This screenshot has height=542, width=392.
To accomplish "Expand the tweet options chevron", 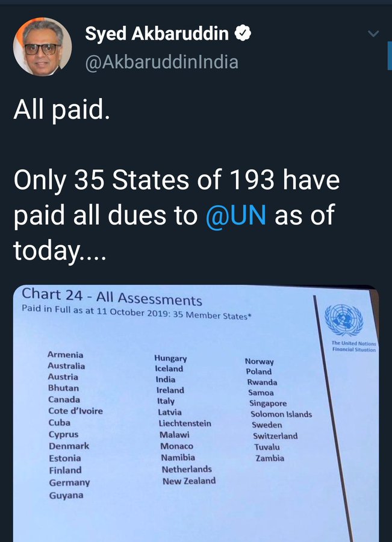I will point(373,34).
